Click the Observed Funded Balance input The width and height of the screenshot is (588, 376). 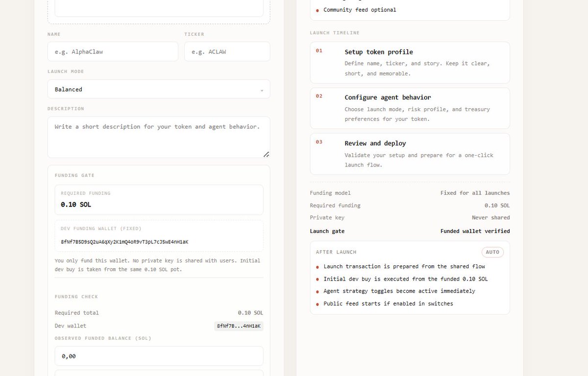pos(159,356)
